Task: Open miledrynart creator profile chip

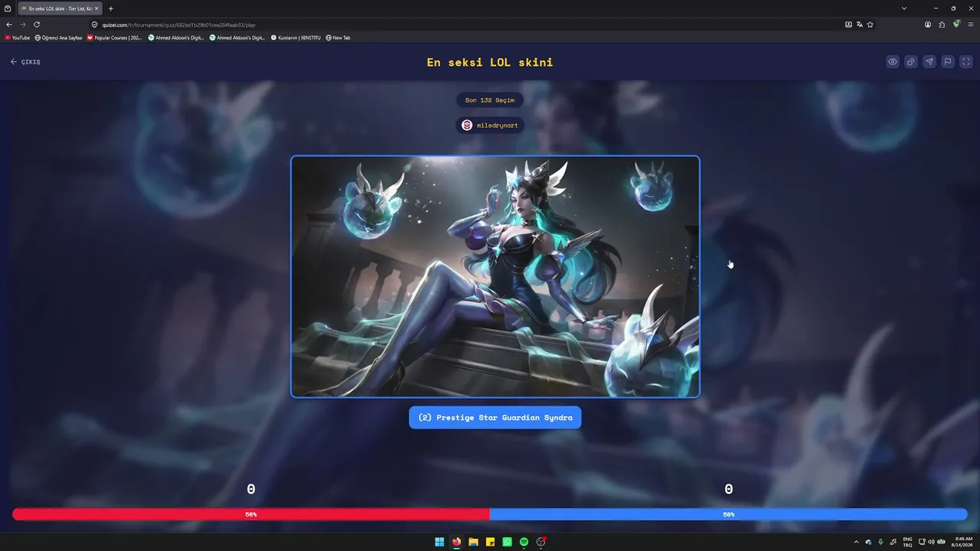Action: point(490,126)
